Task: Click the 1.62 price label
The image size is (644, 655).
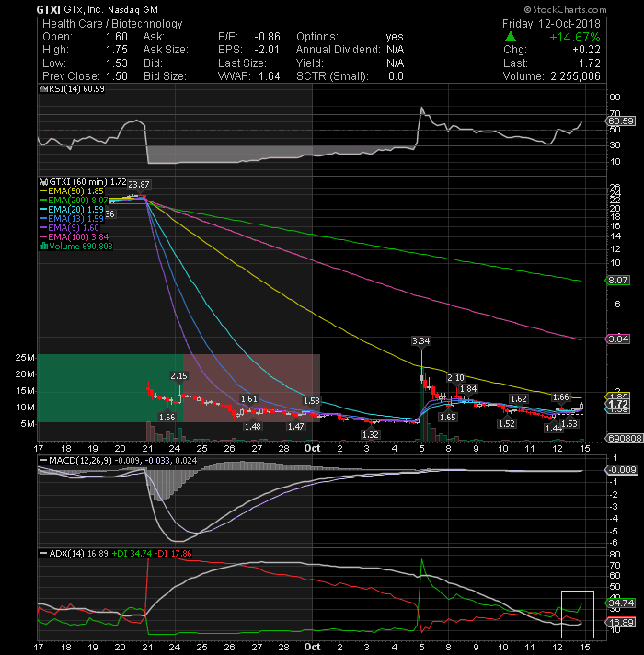Action: (x=519, y=399)
